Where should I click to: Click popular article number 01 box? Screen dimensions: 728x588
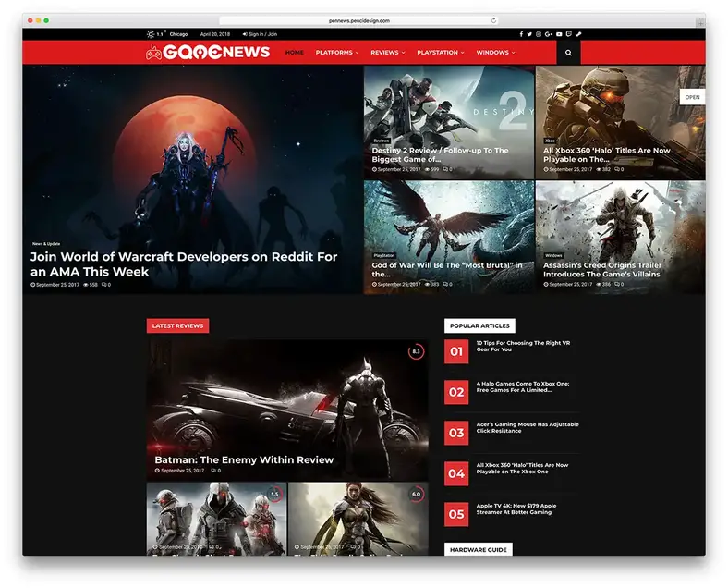[x=456, y=351]
